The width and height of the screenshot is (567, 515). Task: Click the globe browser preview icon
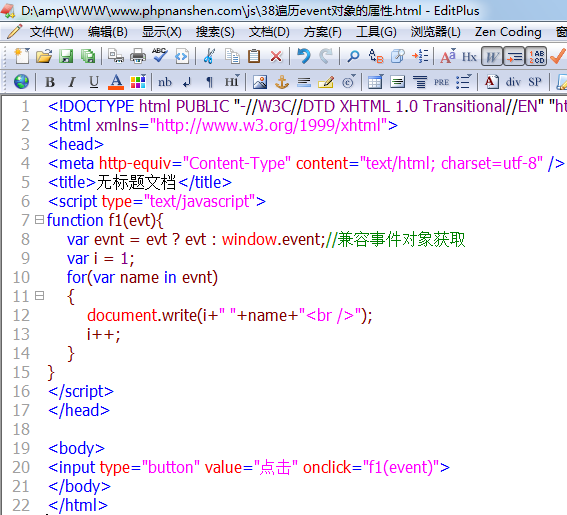21,82
